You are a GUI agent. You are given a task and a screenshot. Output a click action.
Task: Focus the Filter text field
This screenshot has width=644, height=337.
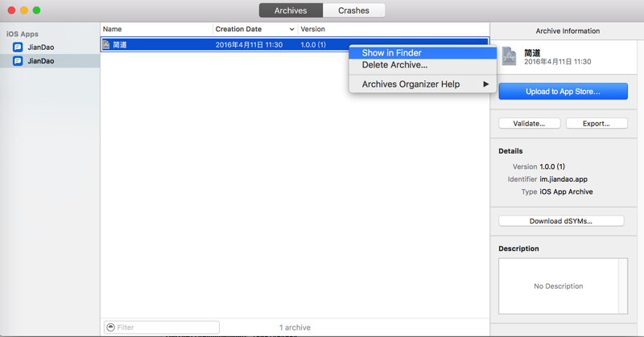(x=162, y=327)
